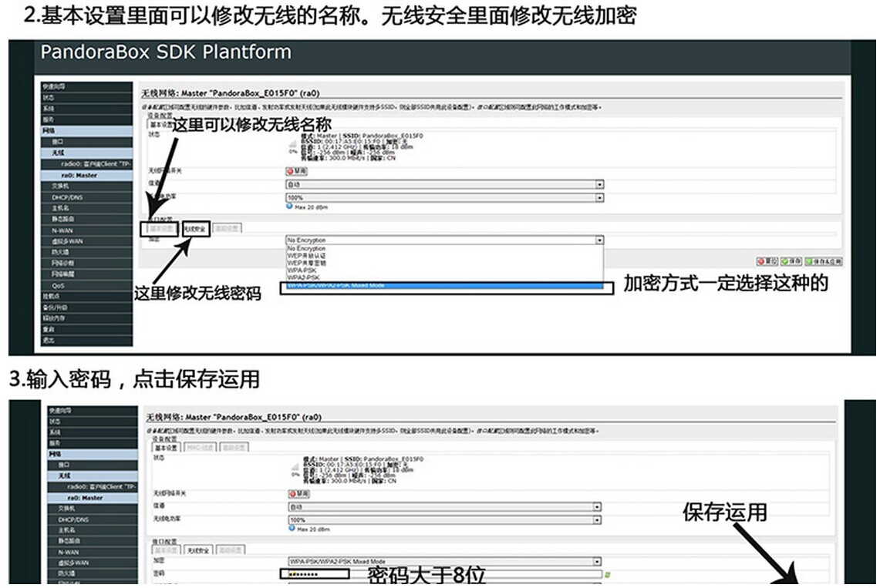Select radio0 Client entry in step 3 sidebar
This screenshot has width=880, height=588.
pyautogui.click(x=93, y=486)
